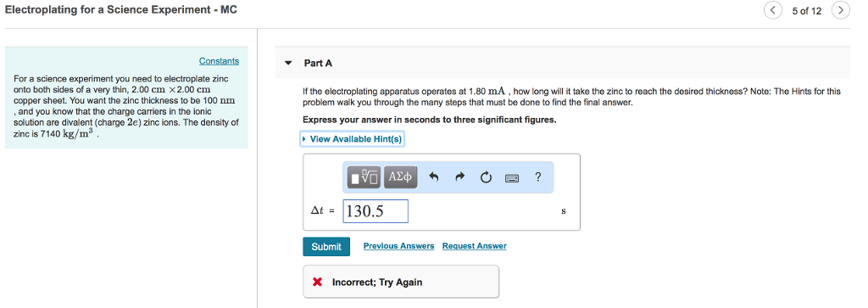This screenshot has width=868, height=308.
Task: Open the answer help question mark
Action: coord(537,177)
